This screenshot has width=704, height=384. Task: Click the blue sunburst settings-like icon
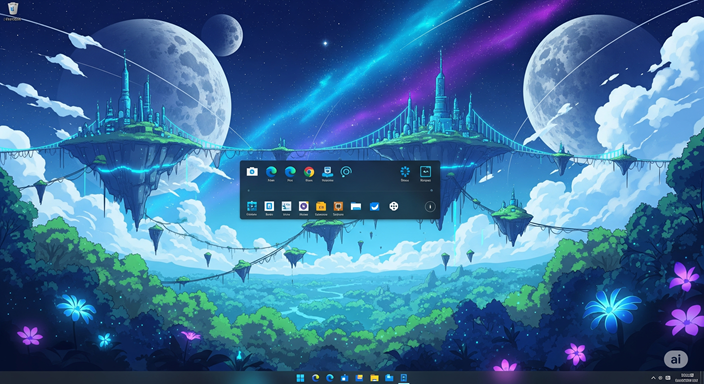pos(405,171)
